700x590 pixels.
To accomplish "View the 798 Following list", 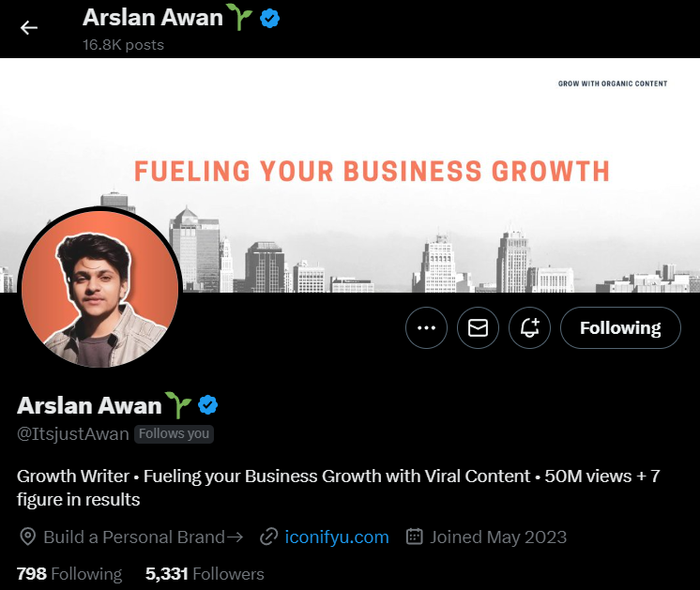I will click(69, 574).
